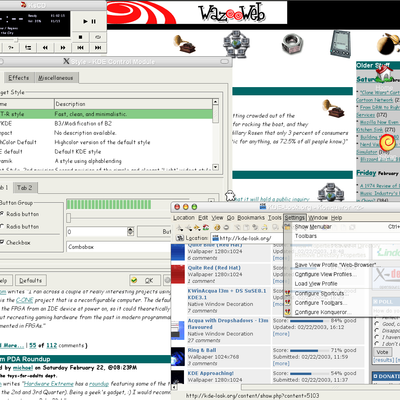400x400 pixels.
Task: Click the Description column header
Action: coord(133,104)
